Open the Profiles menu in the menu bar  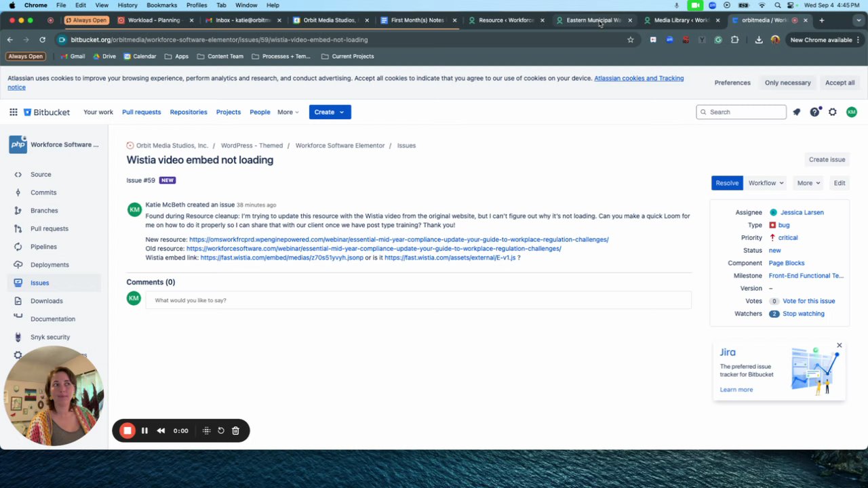197,5
